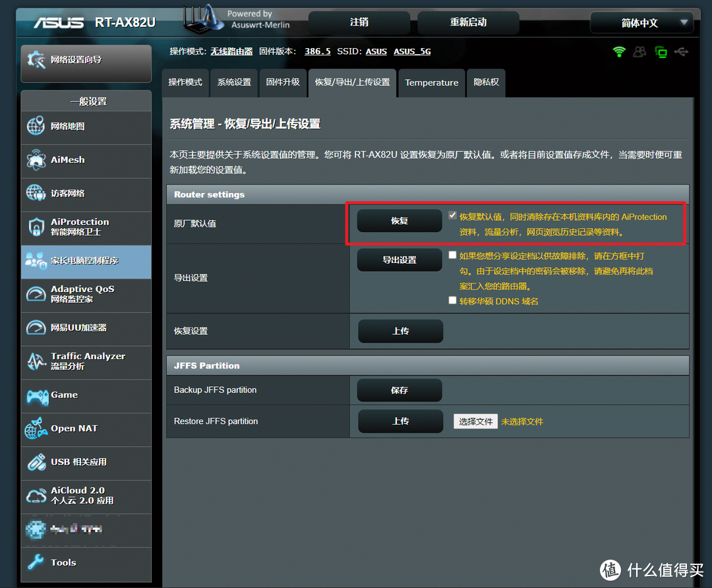
Task: Check the share config for troubleshooting checkbox
Action: point(452,254)
